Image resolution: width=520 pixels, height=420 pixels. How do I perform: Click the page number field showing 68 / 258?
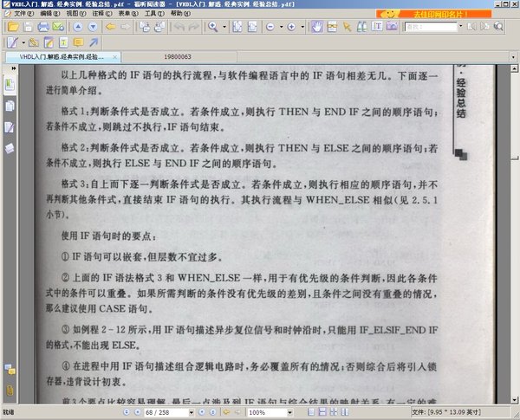coord(166,412)
